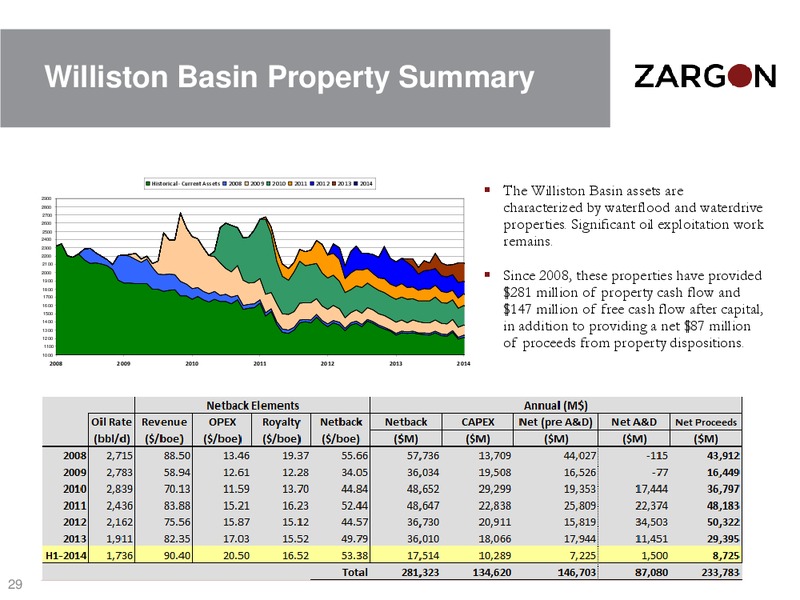This screenshot has width=800, height=600.
Task: Click highlighted oil rate cell '1,736'
Action: pyautogui.click(x=119, y=555)
